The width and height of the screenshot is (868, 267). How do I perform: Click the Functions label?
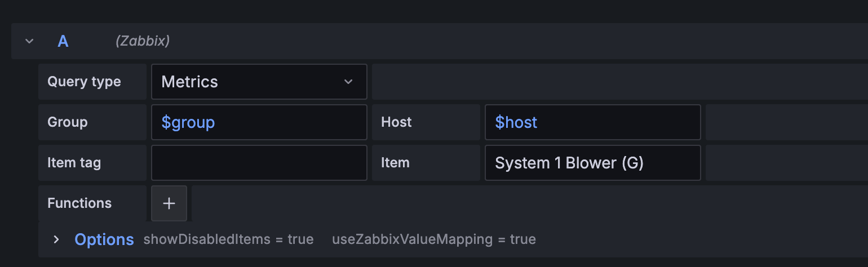coord(79,203)
